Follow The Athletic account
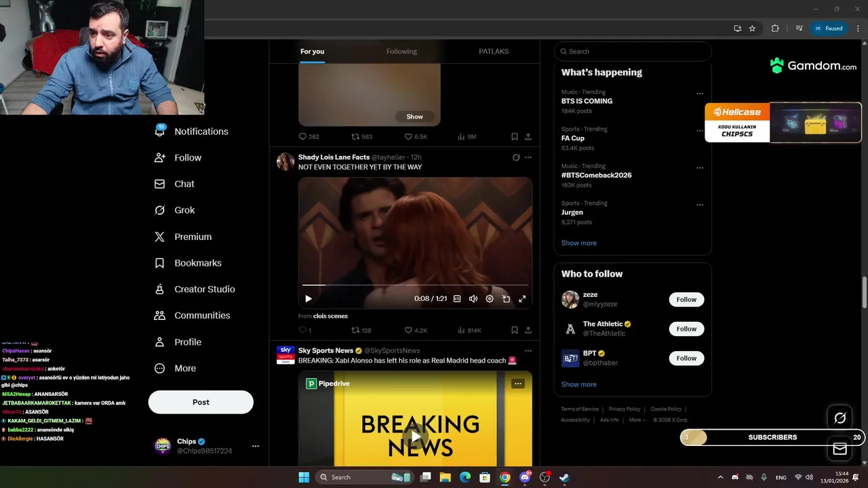 tap(686, 329)
